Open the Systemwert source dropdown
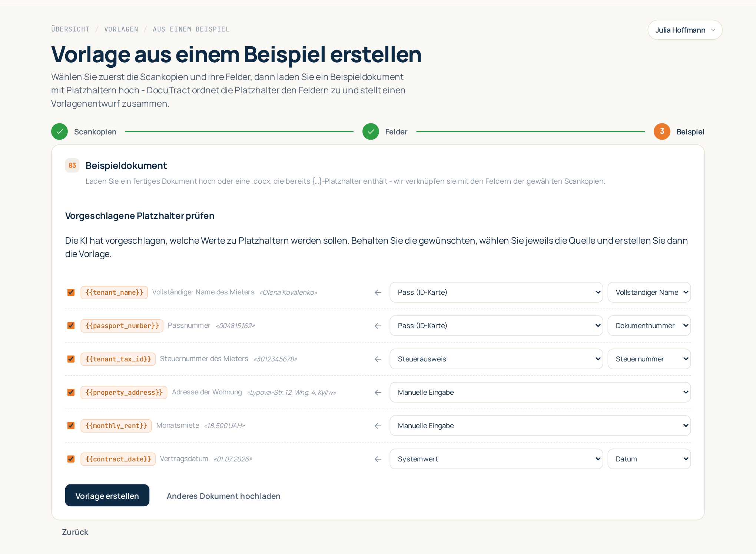This screenshot has width=756, height=554. pyautogui.click(x=496, y=459)
